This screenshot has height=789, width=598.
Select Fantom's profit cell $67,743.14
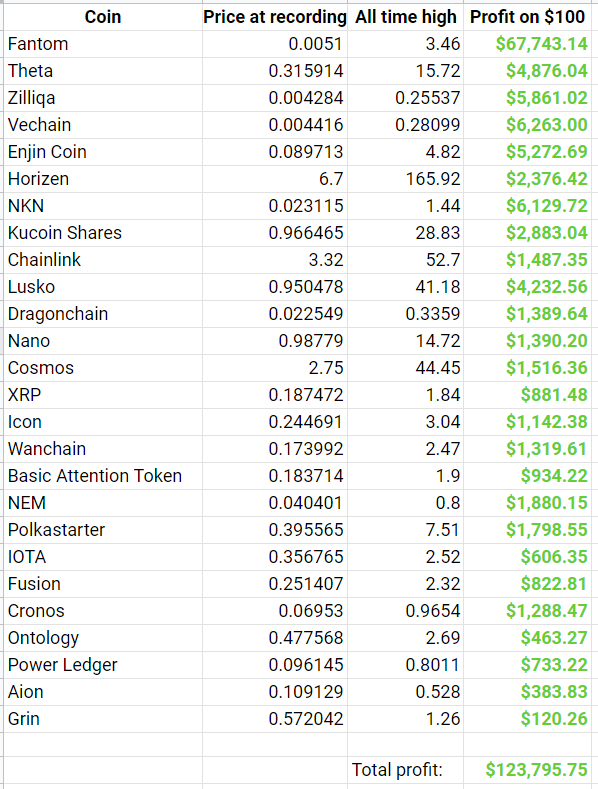coord(527,44)
